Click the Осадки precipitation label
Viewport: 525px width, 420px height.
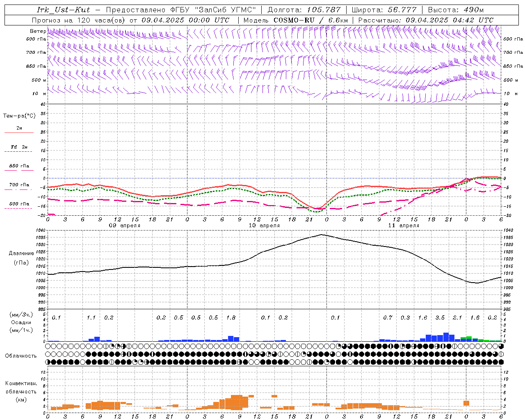click(21, 322)
